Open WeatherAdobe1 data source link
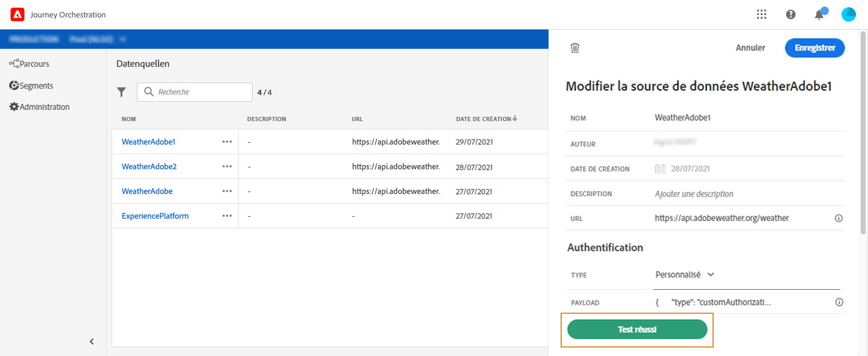The height and width of the screenshot is (356, 868). point(148,142)
